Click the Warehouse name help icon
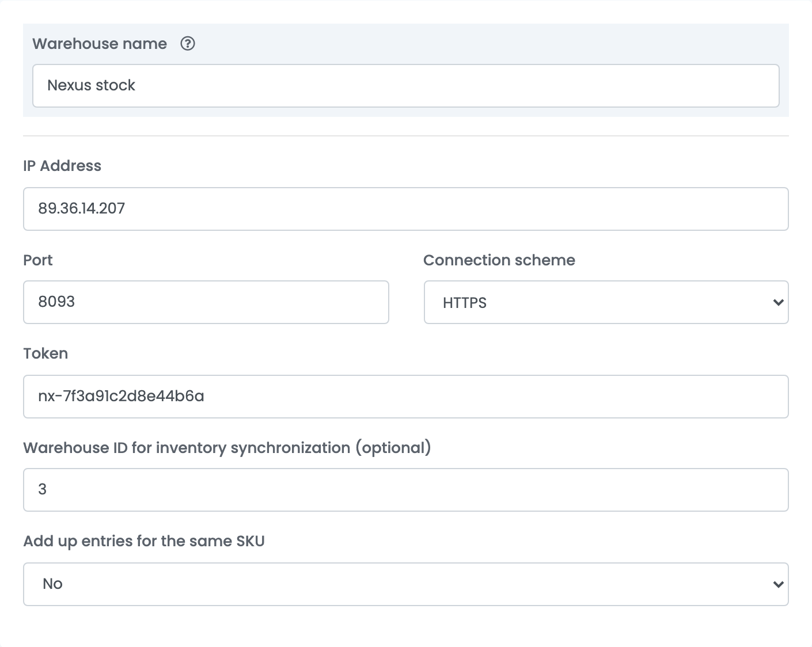The width and height of the screenshot is (812, 647). (188, 44)
